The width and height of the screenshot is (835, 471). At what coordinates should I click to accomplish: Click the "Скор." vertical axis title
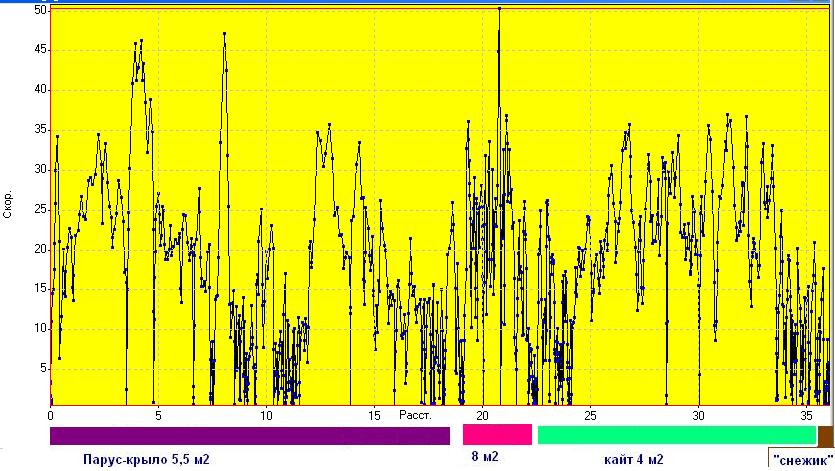point(8,203)
